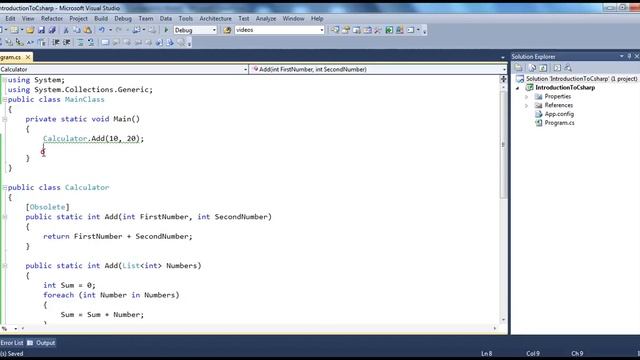Open the green Start Page toolbar icon

click(389, 30)
